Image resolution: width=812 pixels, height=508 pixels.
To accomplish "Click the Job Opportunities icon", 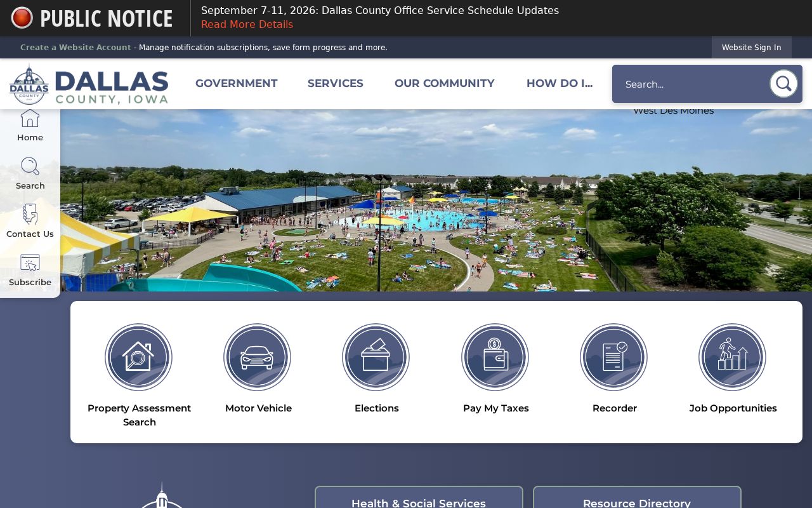I will click(732, 357).
